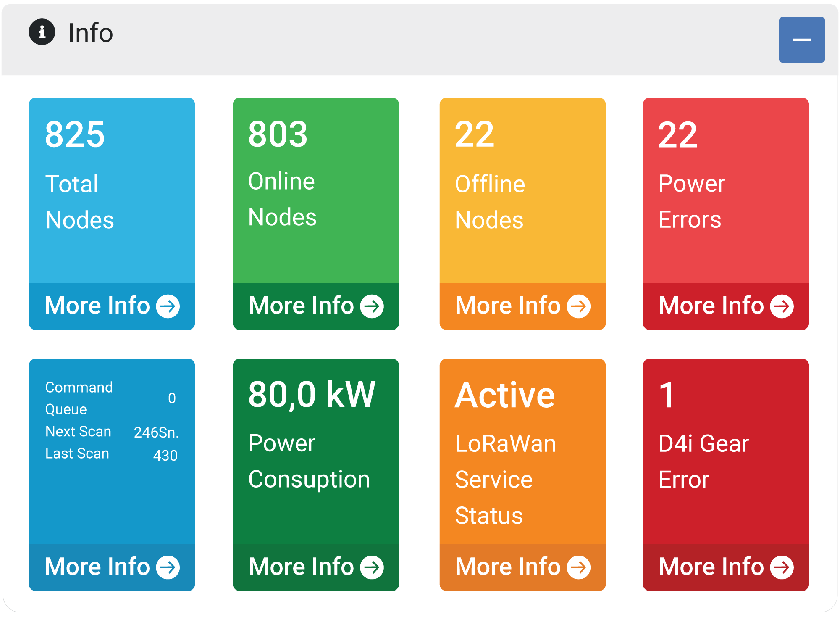Click the arrow icon on LoRaWan Service Status card

[579, 567]
